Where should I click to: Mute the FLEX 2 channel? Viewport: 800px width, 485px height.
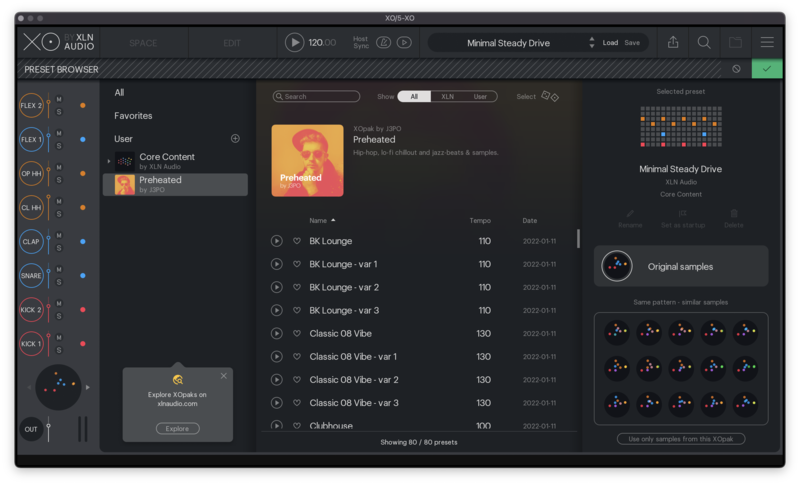59,99
